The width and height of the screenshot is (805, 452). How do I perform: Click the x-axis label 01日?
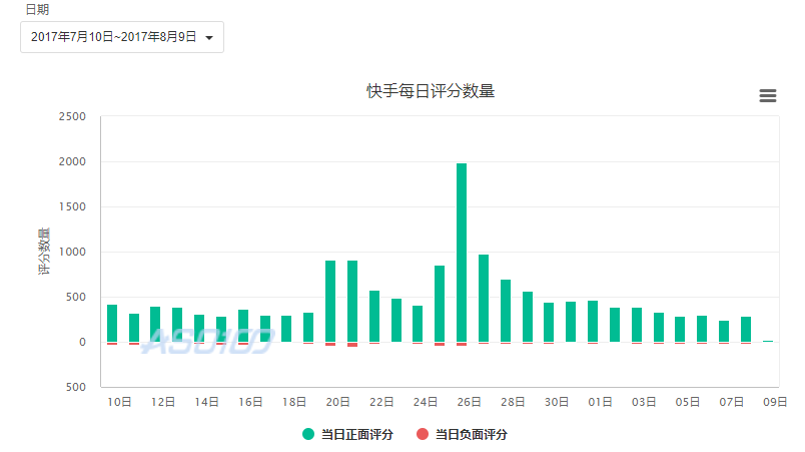[x=600, y=402]
